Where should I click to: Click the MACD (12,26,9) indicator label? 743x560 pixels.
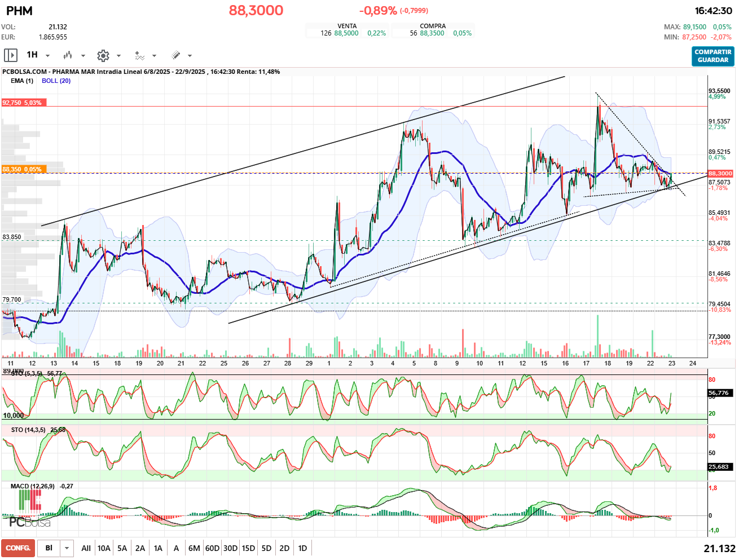(33, 486)
